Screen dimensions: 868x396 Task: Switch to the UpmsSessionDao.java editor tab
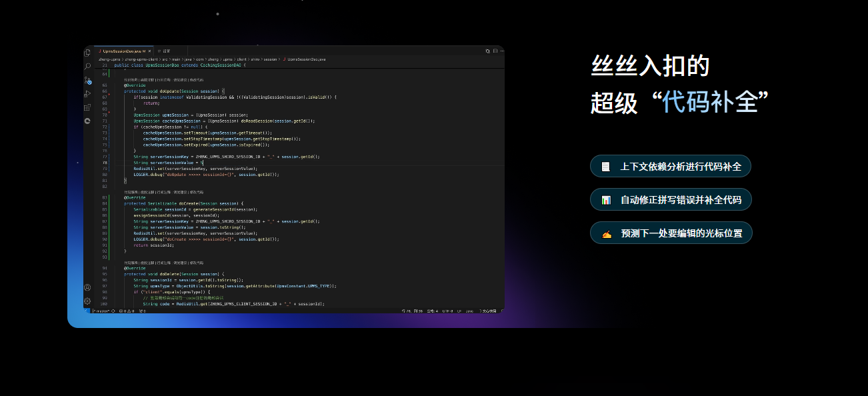[x=124, y=51]
